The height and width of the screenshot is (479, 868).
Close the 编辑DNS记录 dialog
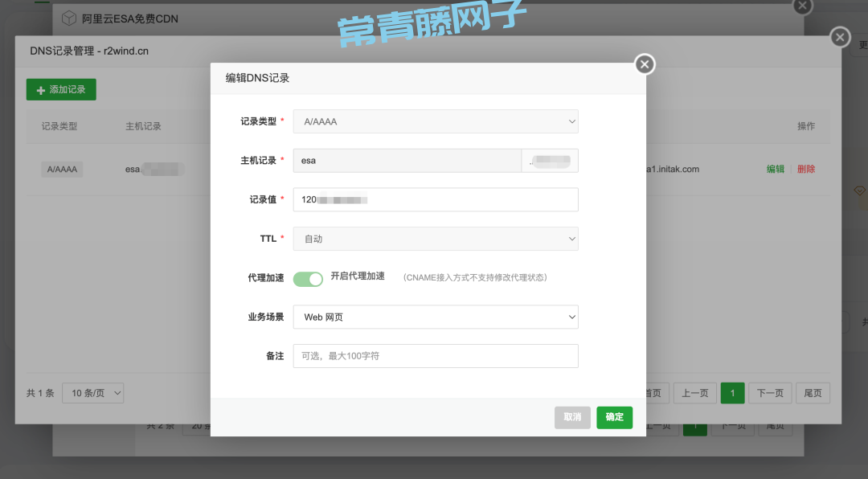(x=645, y=64)
